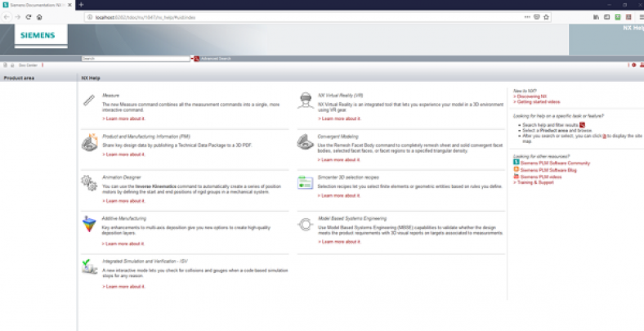Click the site info icon in address bar
Viewport: 644px width, 331px height.
(90, 17)
